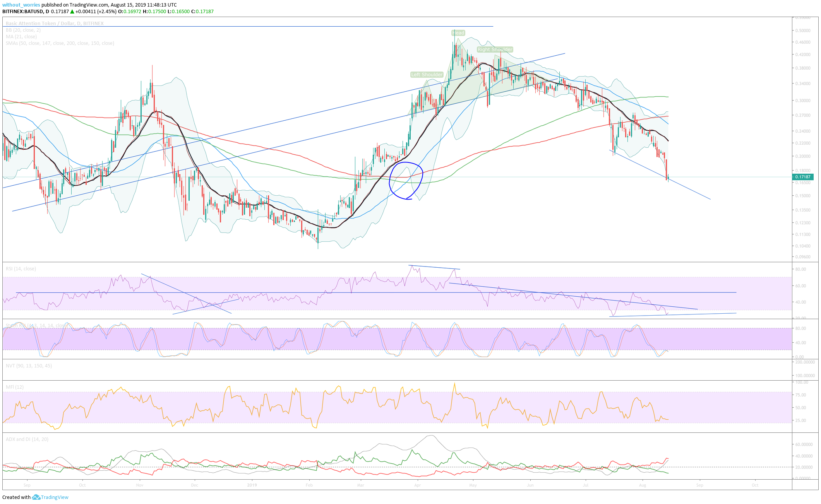The image size is (821, 504).
Task: Click the TradingView cloud logo icon
Action: (x=36, y=497)
